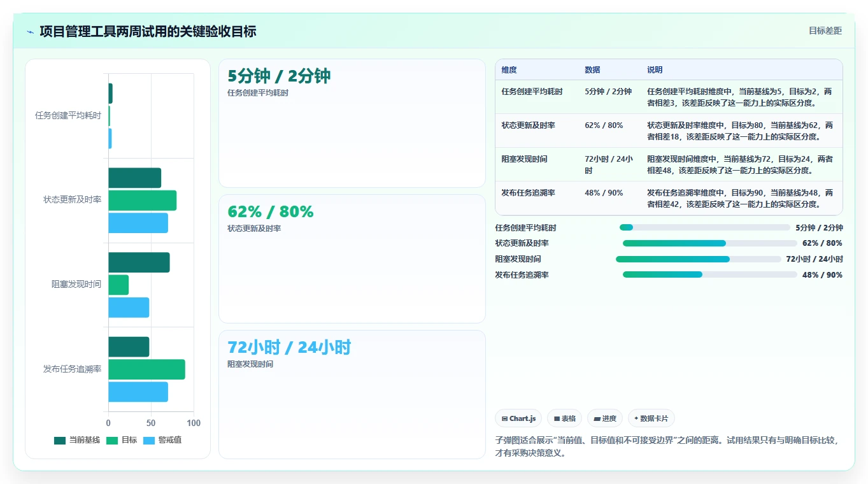This screenshot has height=484, width=868.
Task: Select the 发布任务追溯率 table row name
Action: pos(528,193)
